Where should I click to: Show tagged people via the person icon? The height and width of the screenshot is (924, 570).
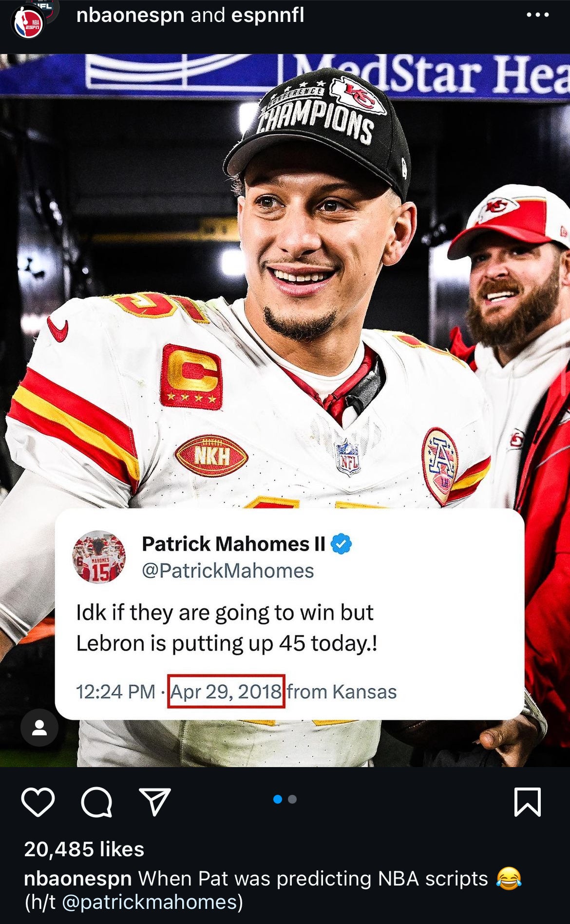click(39, 728)
